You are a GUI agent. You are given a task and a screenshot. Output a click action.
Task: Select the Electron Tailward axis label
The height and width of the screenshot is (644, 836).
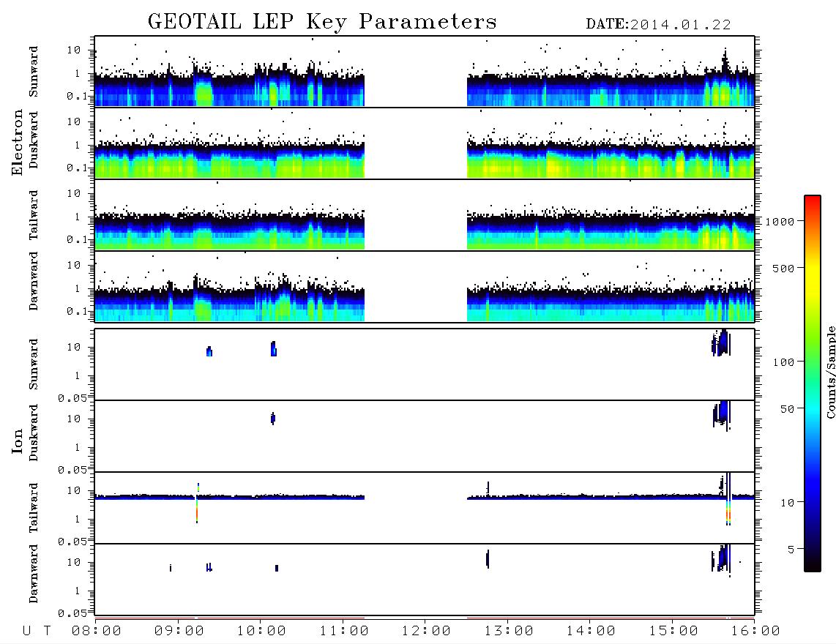(x=34, y=215)
